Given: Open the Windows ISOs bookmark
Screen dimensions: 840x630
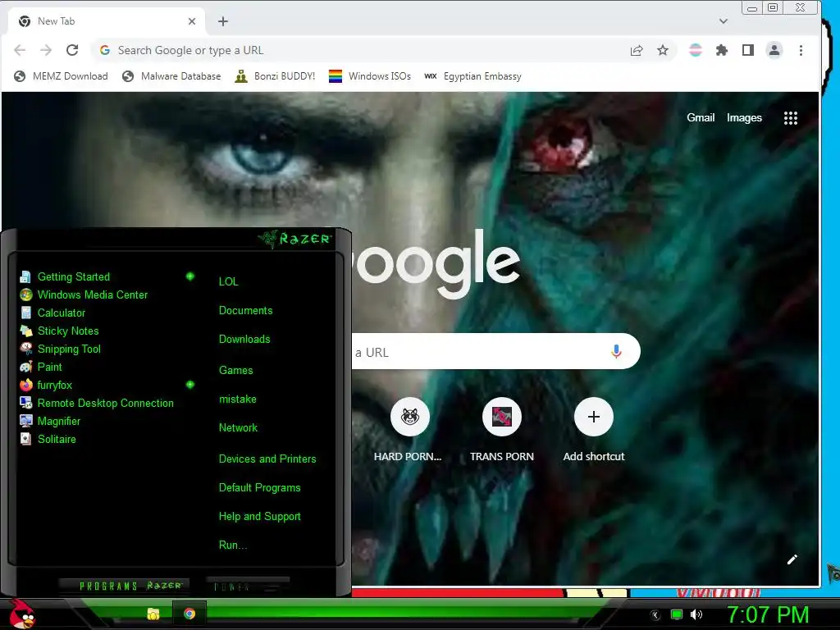Looking at the screenshot, I should [370, 76].
